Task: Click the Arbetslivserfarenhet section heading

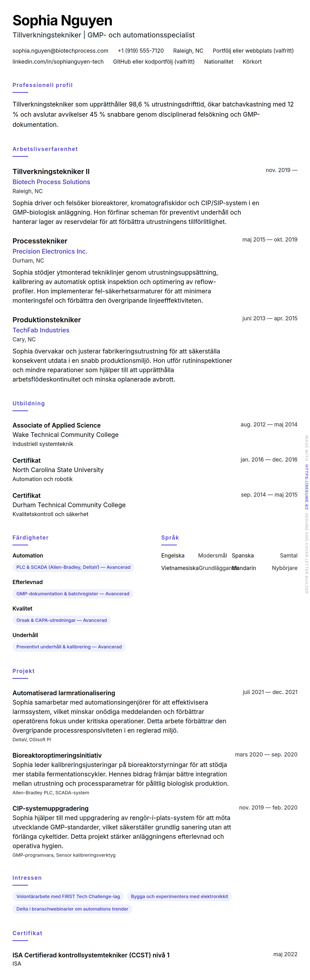Action: pos(45,149)
